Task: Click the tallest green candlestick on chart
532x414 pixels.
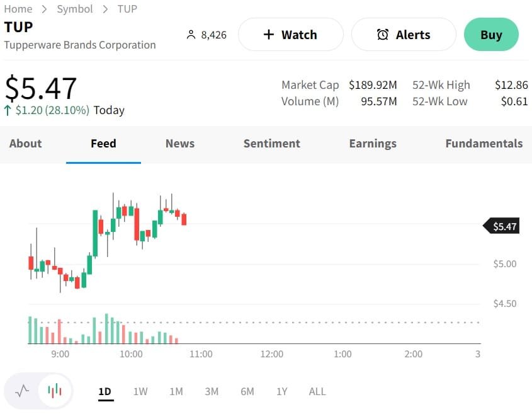Action: [x=95, y=233]
